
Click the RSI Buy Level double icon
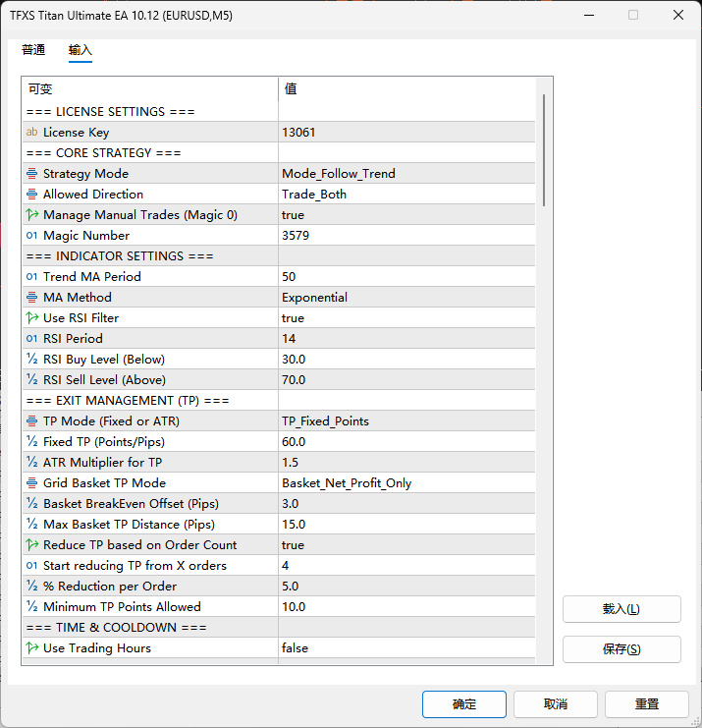(x=31, y=360)
